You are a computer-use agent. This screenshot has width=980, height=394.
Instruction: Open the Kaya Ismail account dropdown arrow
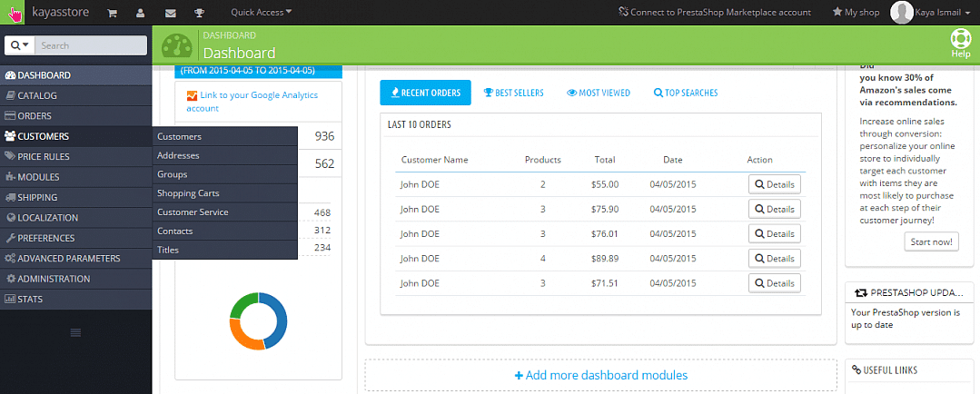[x=969, y=13]
